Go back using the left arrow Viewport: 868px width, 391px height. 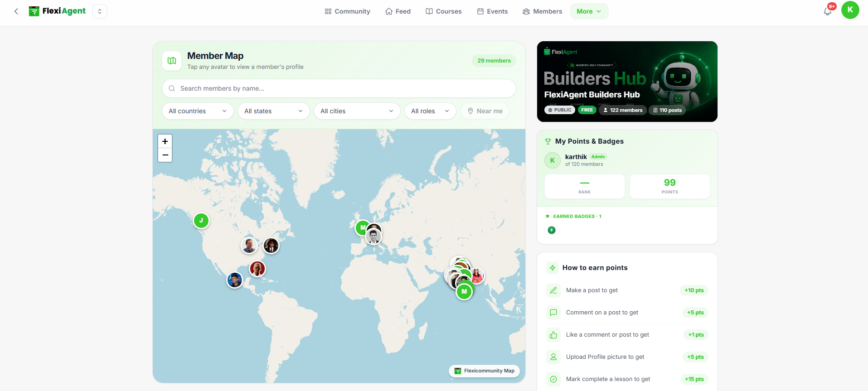pos(16,11)
